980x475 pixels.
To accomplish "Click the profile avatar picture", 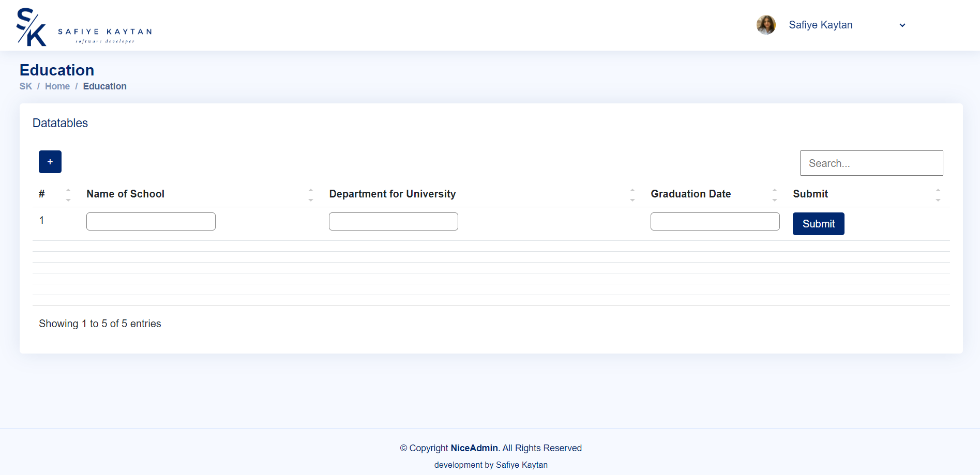I will tap(766, 24).
